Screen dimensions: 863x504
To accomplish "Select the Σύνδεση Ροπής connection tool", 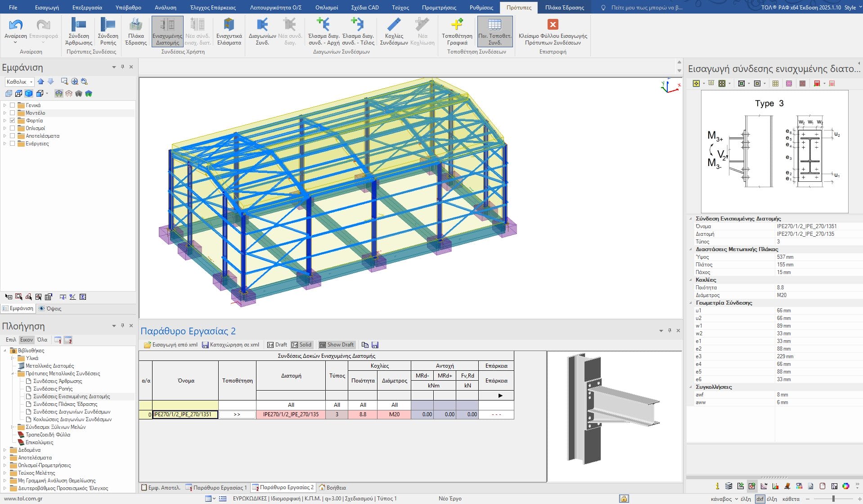I will (108, 31).
